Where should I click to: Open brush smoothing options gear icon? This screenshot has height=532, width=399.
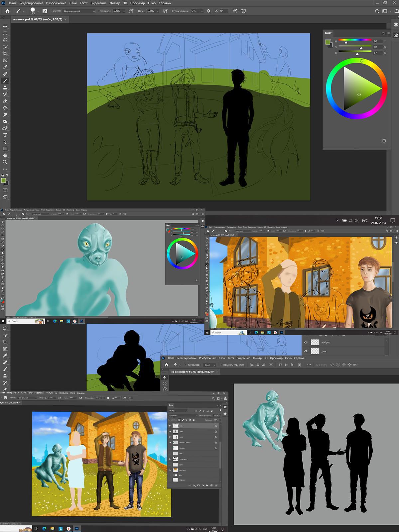coord(208,11)
